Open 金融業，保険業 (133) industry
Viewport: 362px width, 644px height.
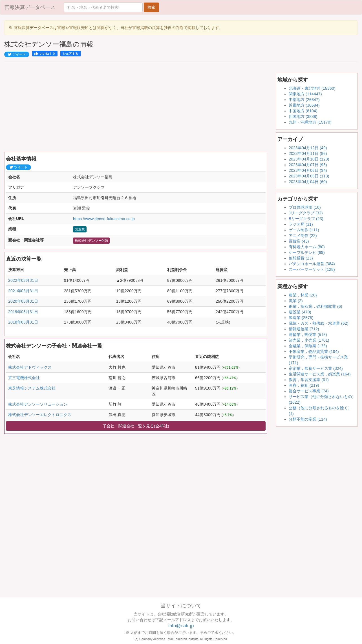(308, 346)
